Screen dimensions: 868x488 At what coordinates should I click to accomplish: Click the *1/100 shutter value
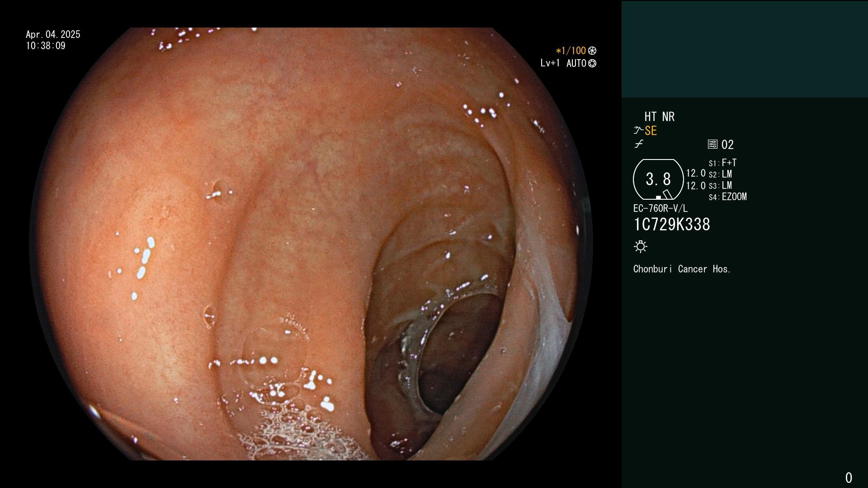(571, 51)
